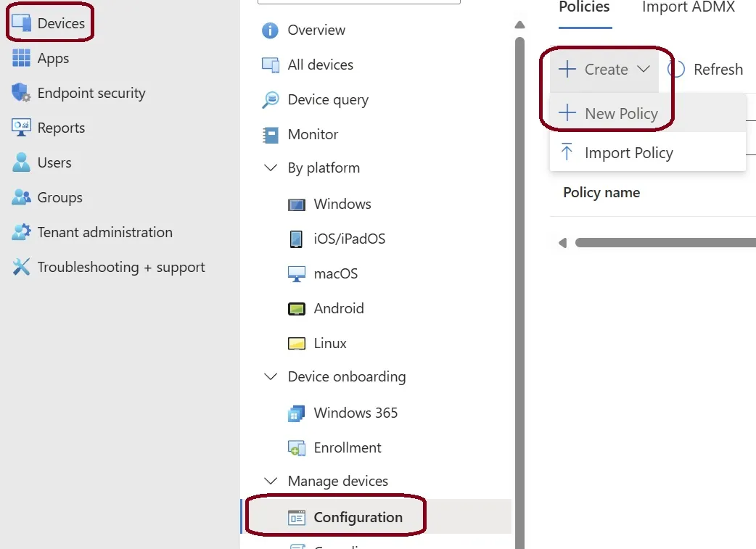Click the Overview info icon
Image resolution: width=756 pixels, height=549 pixels.
(x=270, y=30)
